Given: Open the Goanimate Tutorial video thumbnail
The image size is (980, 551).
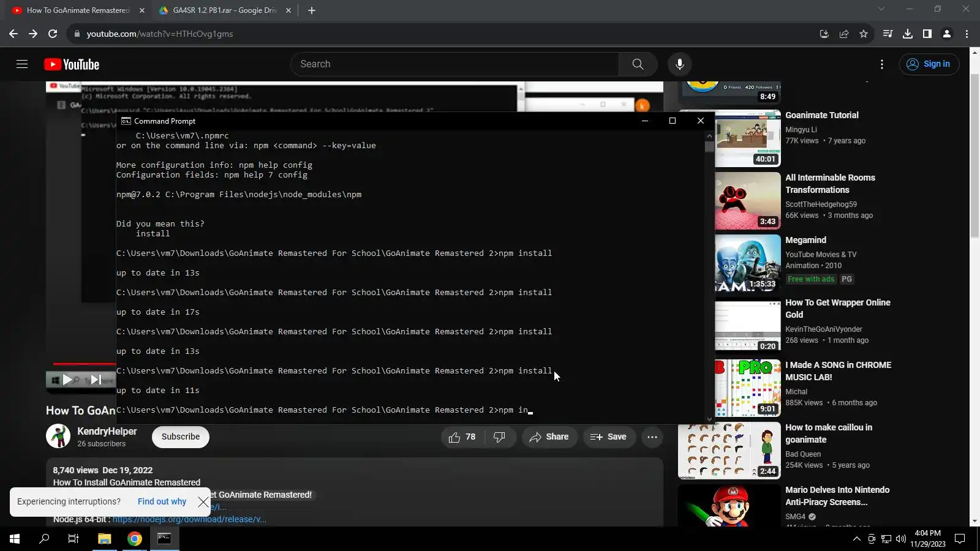Looking at the screenshot, I should point(747,138).
